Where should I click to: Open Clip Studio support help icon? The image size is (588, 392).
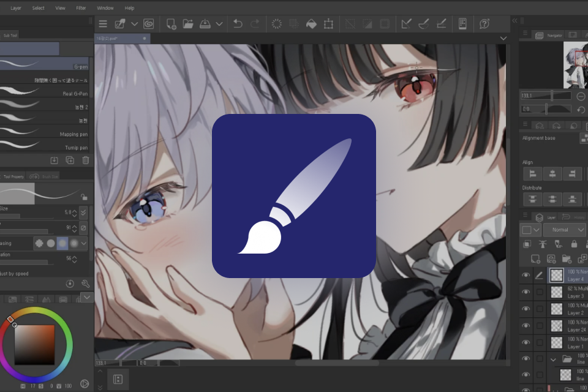[x=484, y=24]
